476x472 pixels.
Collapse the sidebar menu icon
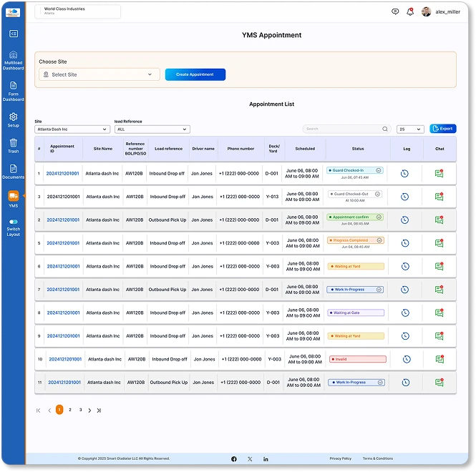(14, 34)
